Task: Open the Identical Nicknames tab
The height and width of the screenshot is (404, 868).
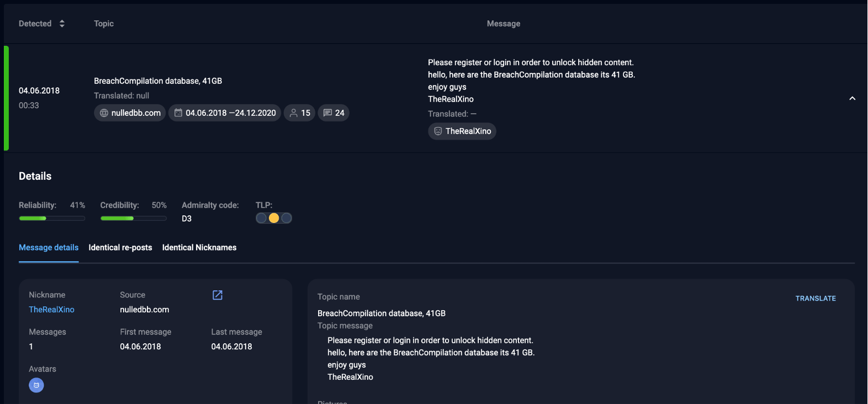Action: 199,247
